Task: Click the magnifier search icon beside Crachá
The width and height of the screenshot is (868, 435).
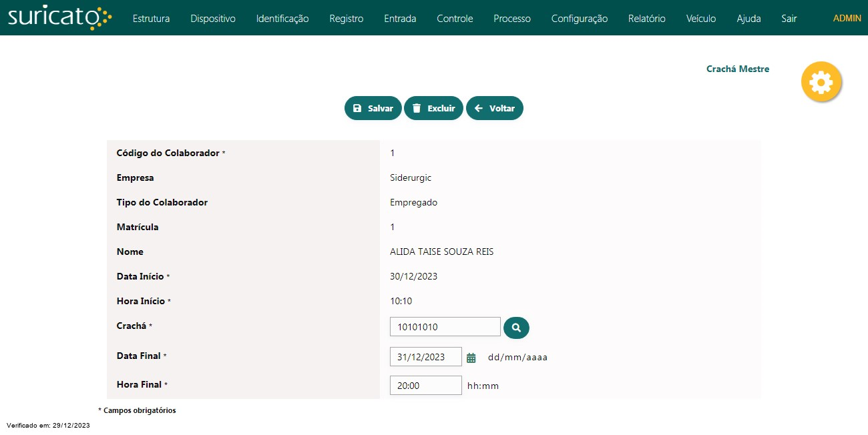Action: (x=516, y=328)
